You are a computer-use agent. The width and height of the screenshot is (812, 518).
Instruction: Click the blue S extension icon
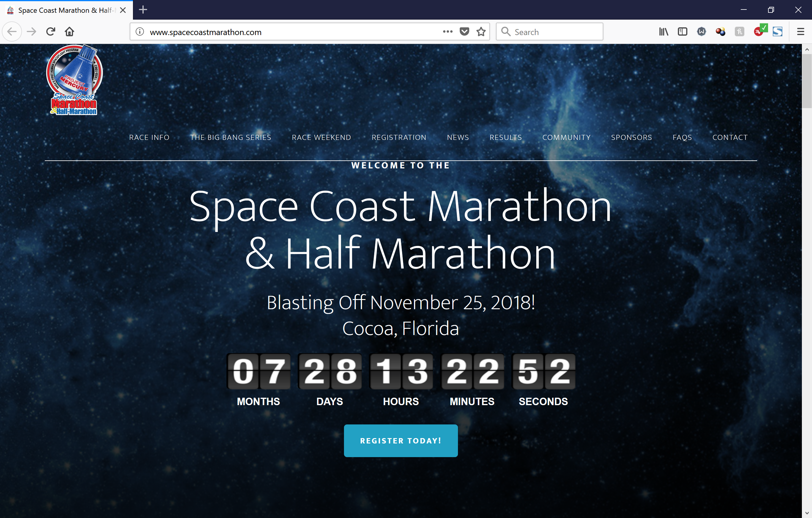click(778, 32)
